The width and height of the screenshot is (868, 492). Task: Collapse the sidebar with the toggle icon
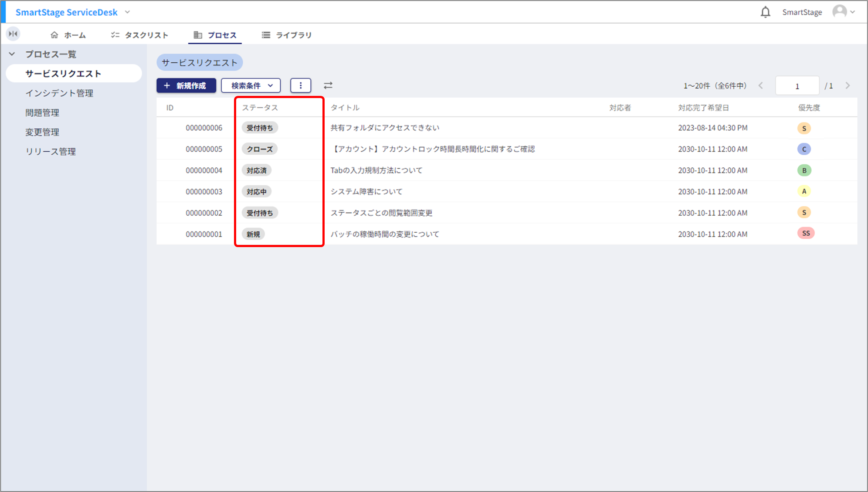[x=13, y=34]
